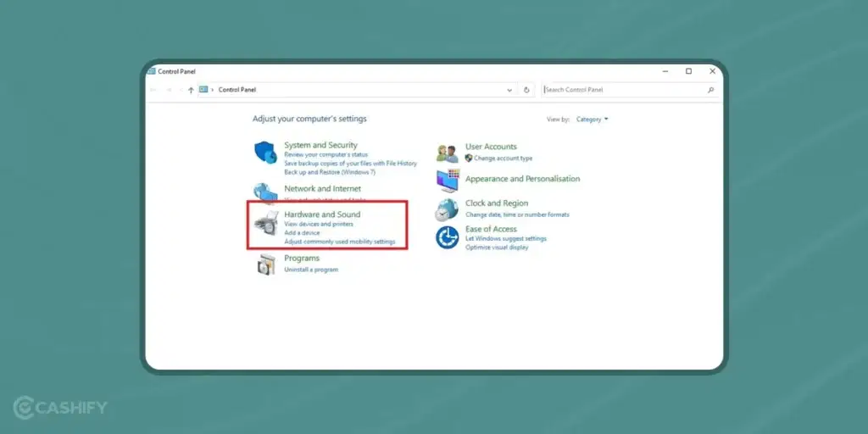
Task: Click the Control Panel icon in address bar
Action: click(203, 90)
